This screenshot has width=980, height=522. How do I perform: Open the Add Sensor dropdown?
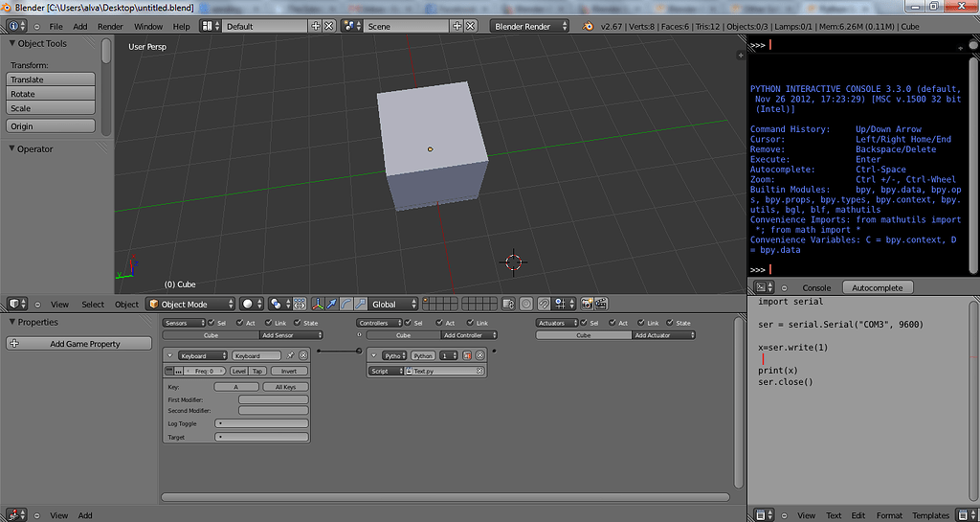tap(291, 335)
